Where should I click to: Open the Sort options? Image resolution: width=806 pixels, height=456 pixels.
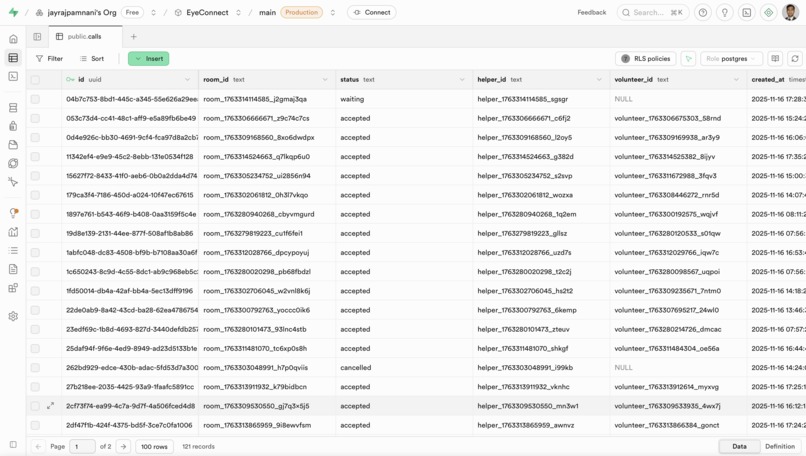[x=91, y=59]
